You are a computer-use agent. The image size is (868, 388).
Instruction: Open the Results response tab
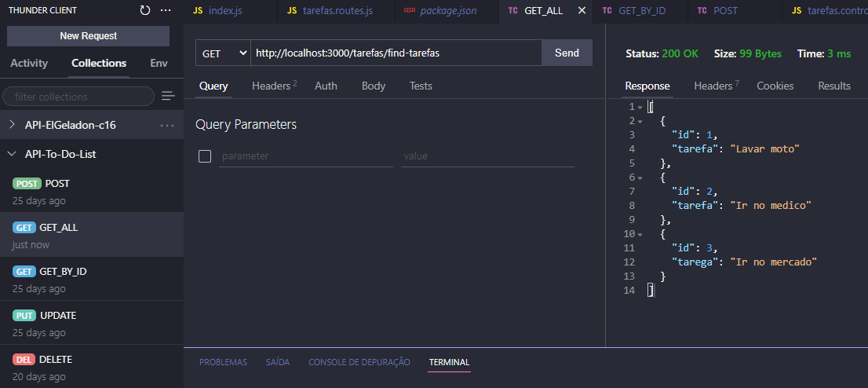pos(834,86)
